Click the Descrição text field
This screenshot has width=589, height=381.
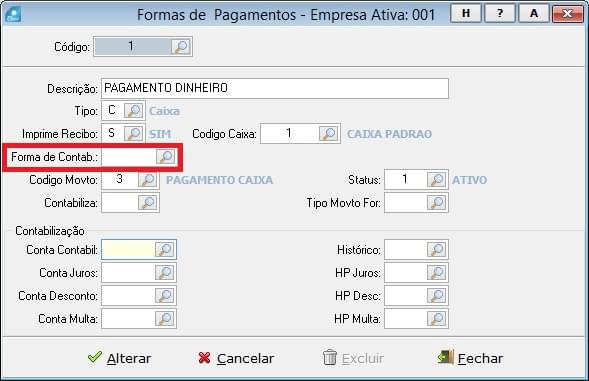click(x=275, y=88)
